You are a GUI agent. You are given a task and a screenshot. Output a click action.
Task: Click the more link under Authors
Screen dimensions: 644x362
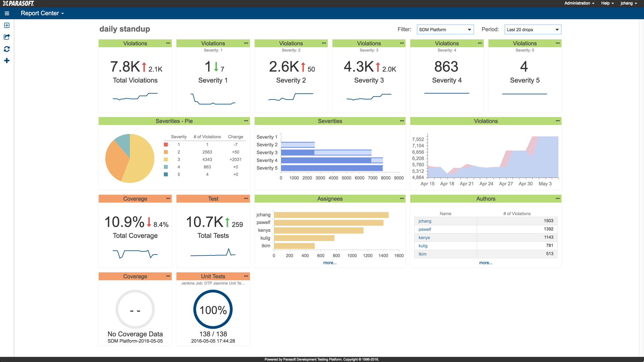point(485,263)
